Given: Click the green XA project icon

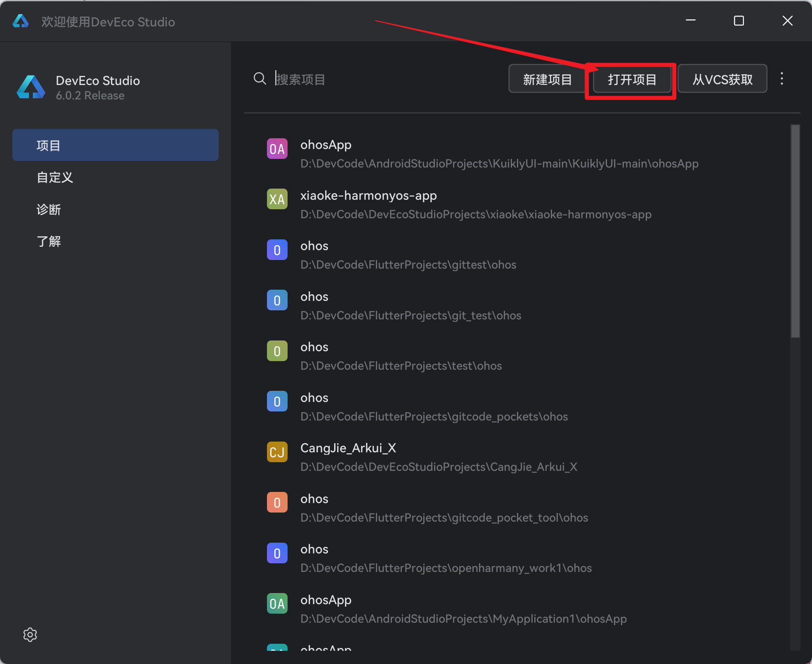Looking at the screenshot, I should pyautogui.click(x=277, y=199).
